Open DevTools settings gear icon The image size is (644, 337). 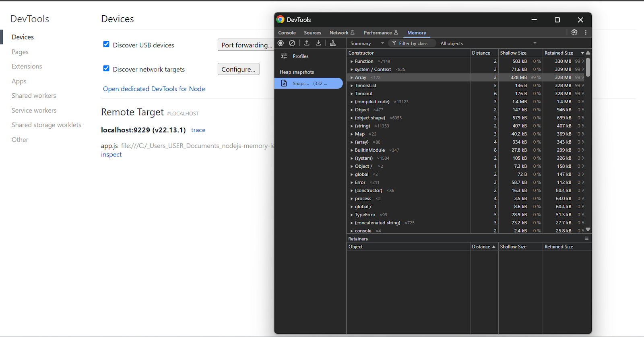[x=574, y=32]
